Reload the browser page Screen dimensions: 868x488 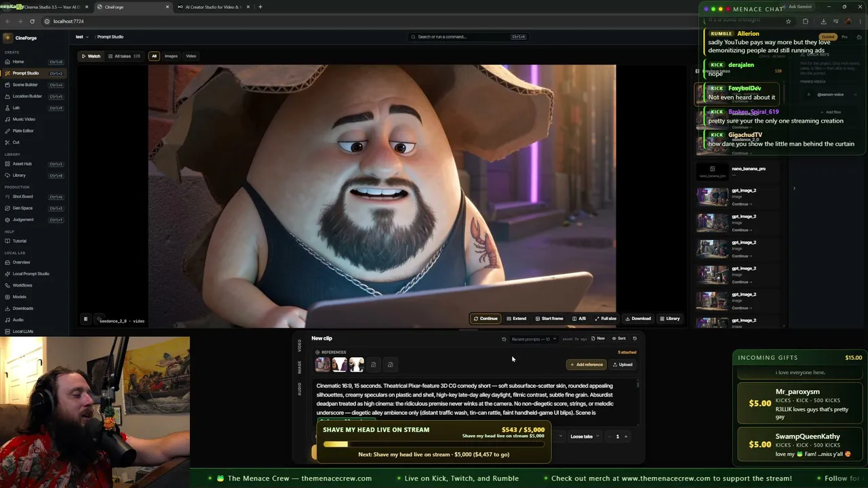[x=32, y=21]
